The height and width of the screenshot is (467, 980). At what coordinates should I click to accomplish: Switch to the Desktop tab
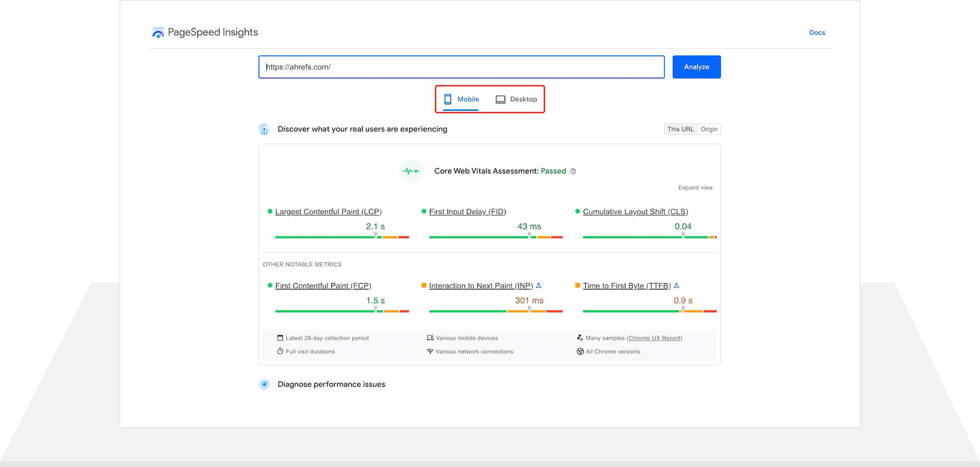click(x=516, y=99)
